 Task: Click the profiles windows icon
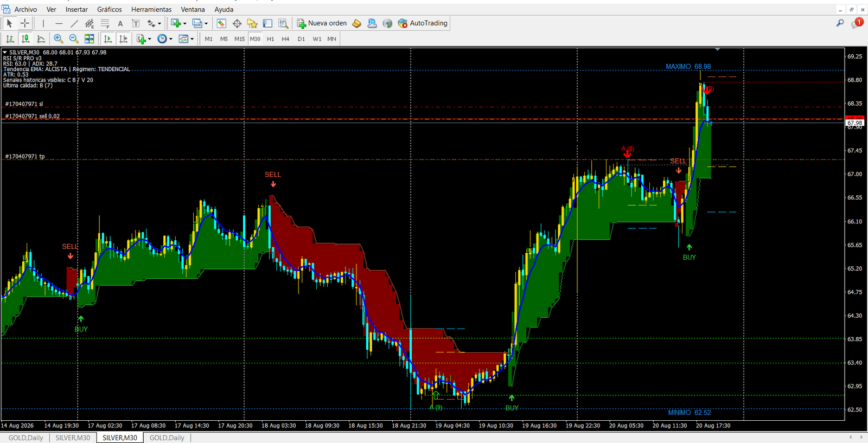click(x=197, y=23)
